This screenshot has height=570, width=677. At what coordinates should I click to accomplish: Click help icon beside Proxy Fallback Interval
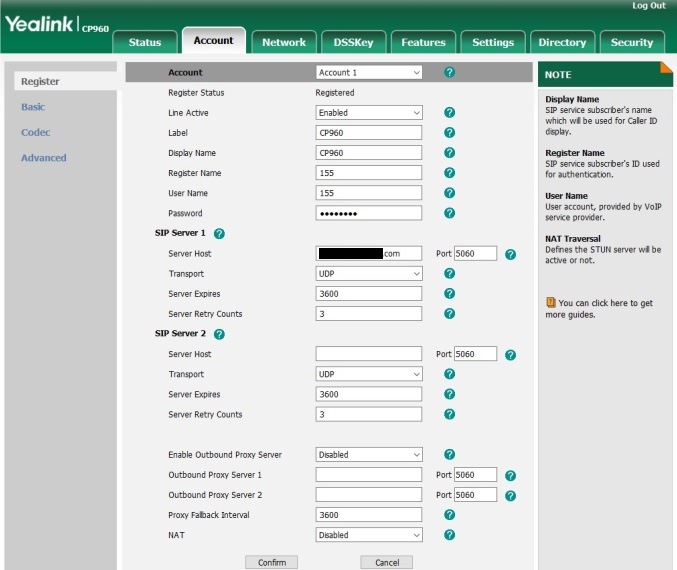pyautogui.click(x=449, y=515)
